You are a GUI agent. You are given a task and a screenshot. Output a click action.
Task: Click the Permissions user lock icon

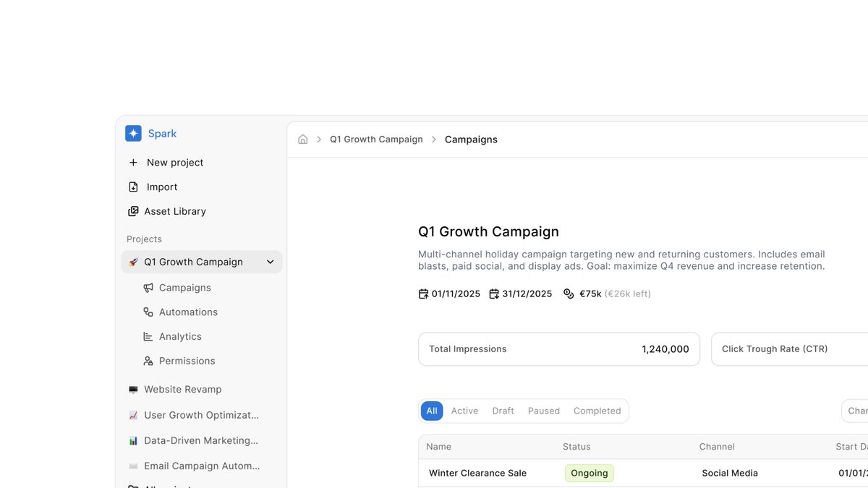pyautogui.click(x=148, y=361)
